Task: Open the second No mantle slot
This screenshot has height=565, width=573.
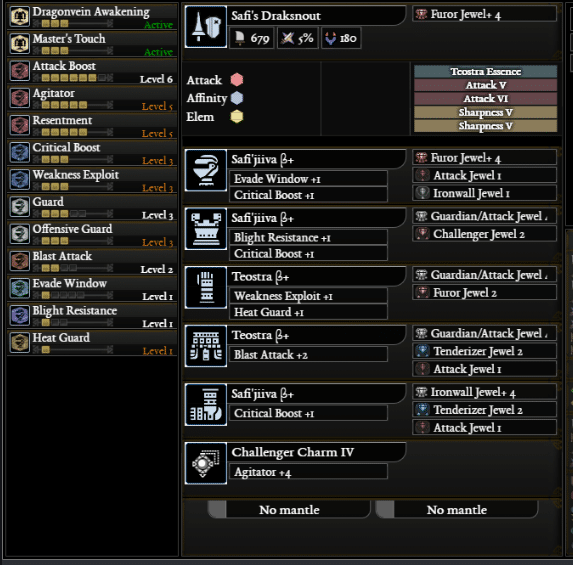Action: coord(457,509)
